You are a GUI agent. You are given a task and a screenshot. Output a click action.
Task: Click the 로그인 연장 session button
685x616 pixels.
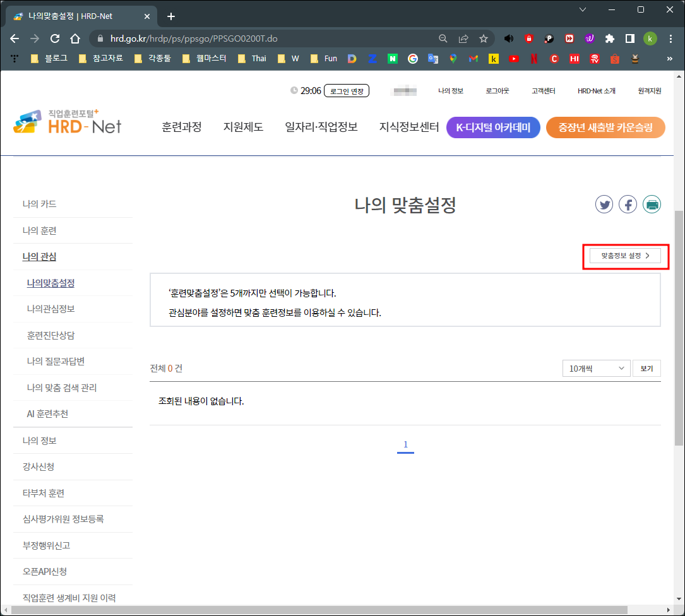[347, 90]
